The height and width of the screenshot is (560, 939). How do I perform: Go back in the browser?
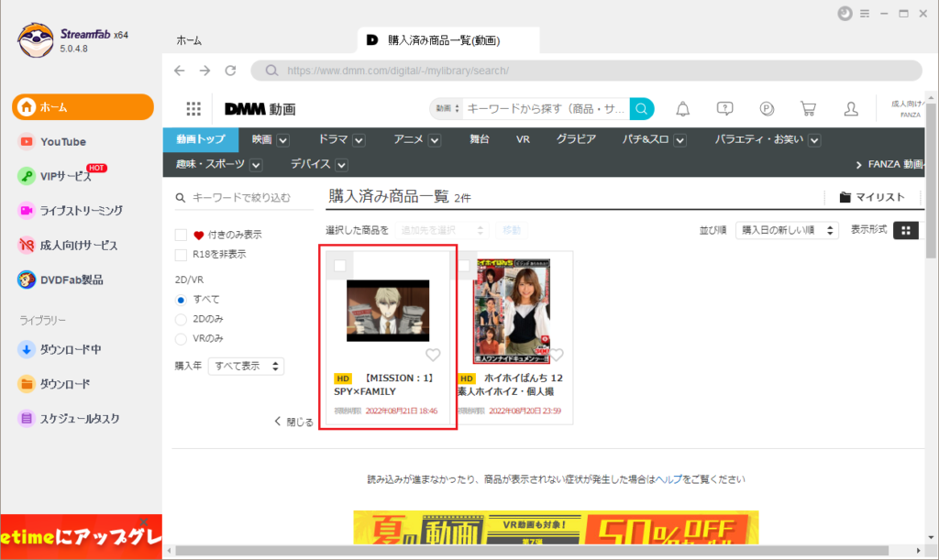(179, 71)
